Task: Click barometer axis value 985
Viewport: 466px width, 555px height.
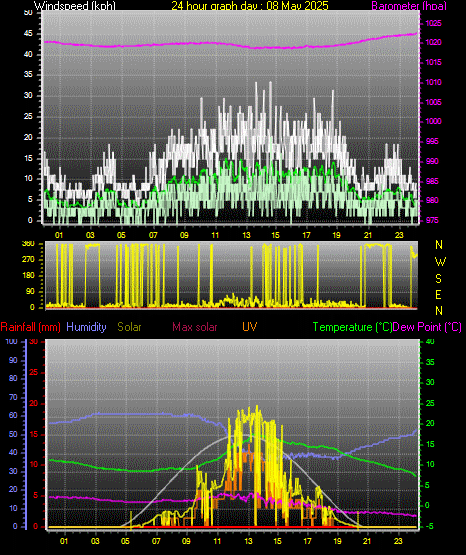Action: [x=432, y=181]
